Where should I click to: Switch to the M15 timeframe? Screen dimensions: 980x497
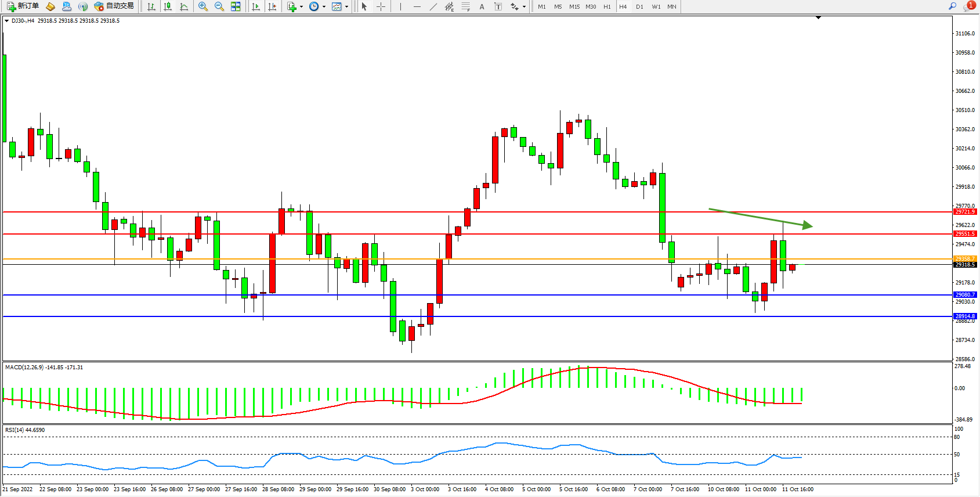pos(574,7)
